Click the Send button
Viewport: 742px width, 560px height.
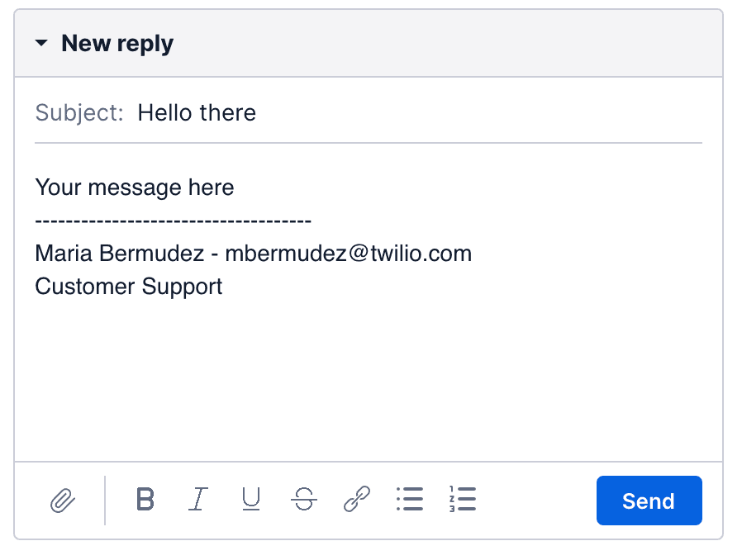pyautogui.click(x=649, y=500)
